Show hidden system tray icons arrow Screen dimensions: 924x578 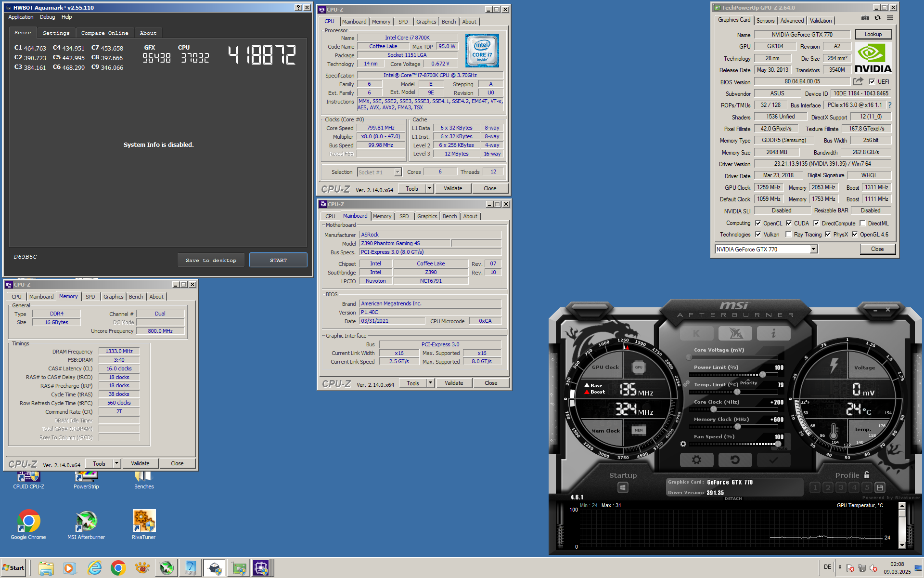click(840, 567)
